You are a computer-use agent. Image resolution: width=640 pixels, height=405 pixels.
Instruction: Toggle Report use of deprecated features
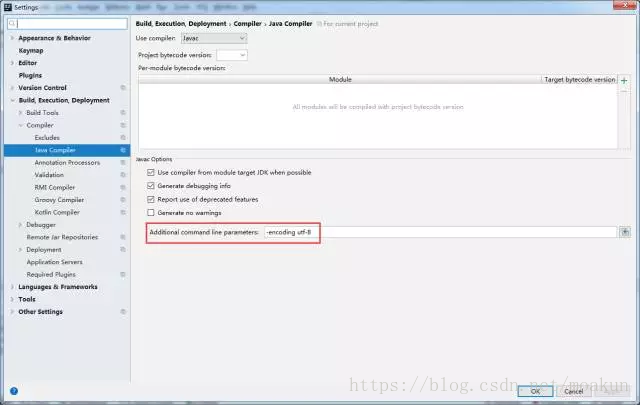[151, 199]
